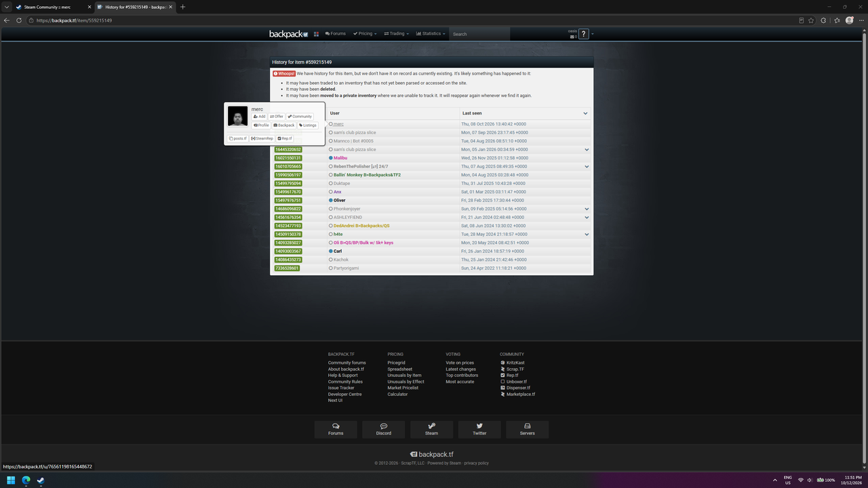
Task: Expand the Pricing dropdown menu
Action: (365, 34)
